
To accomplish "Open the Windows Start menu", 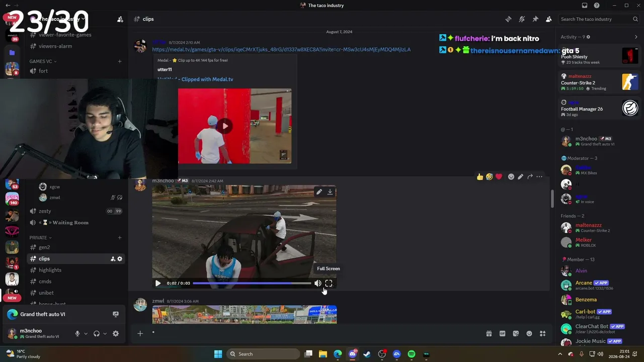I will click(218, 354).
